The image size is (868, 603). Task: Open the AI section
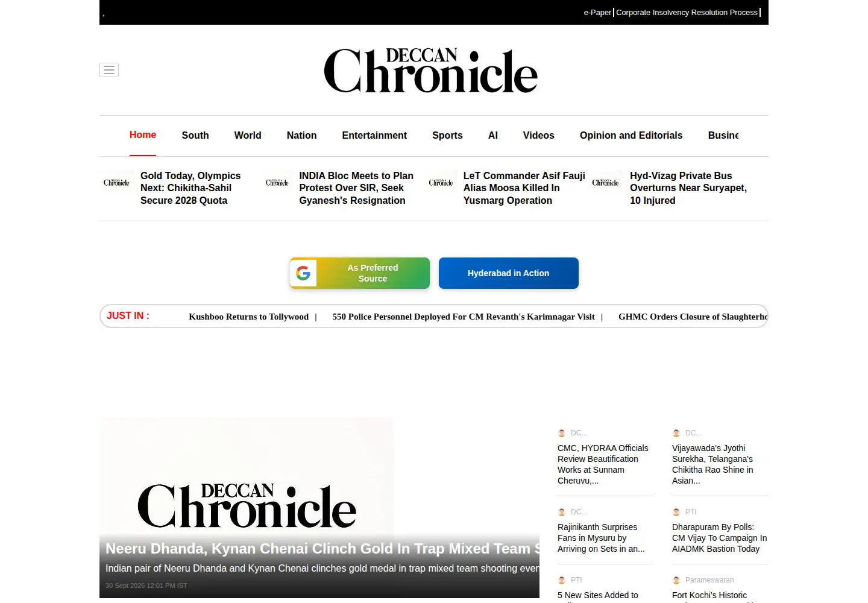[493, 136]
